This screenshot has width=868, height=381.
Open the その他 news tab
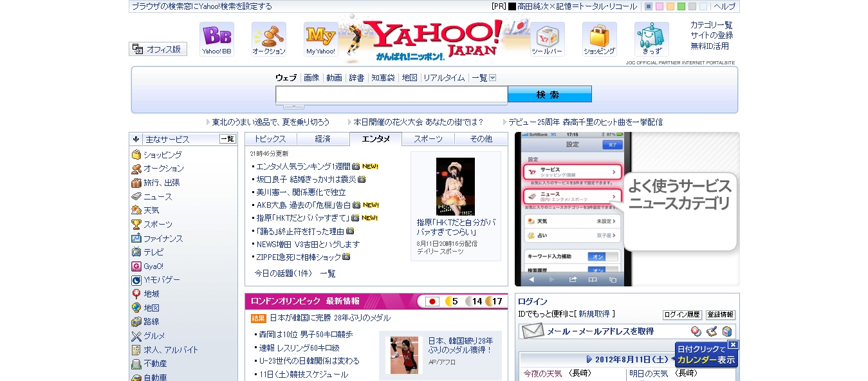coord(481,139)
